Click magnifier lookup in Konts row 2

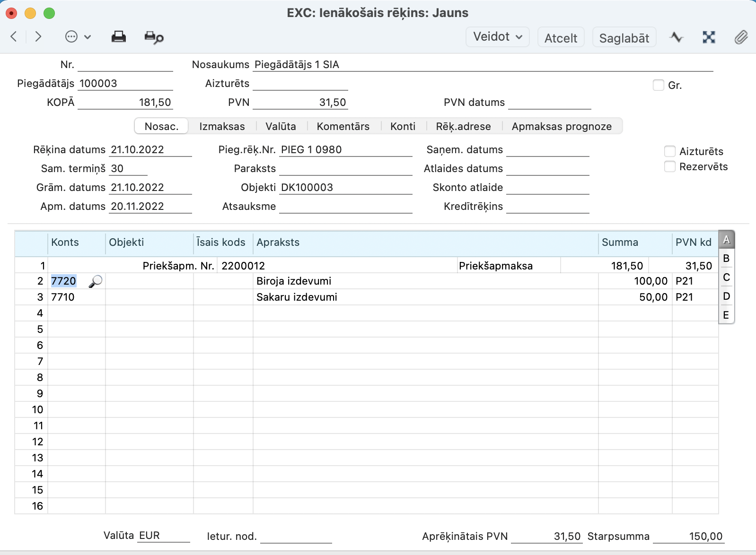click(96, 281)
